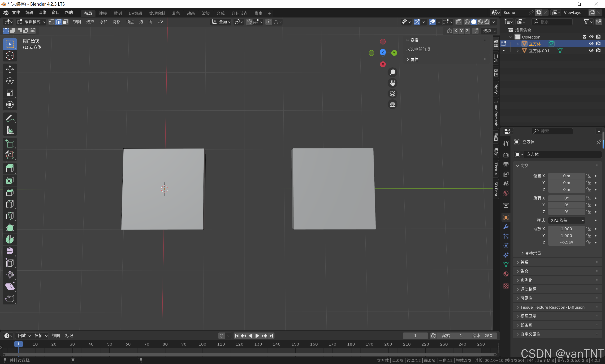Uncheck the Collection exclude checkbox
605x364 pixels.
pyautogui.click(x=584, y=37)
